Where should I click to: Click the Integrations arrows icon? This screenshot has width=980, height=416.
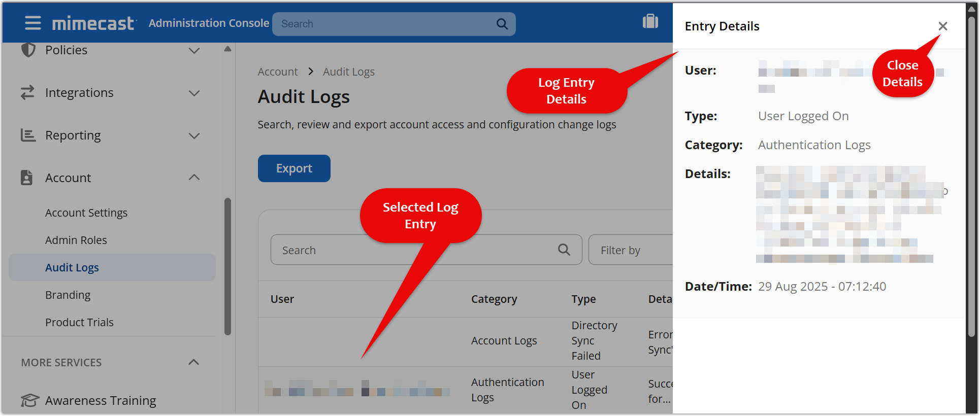tap(27, 92)
